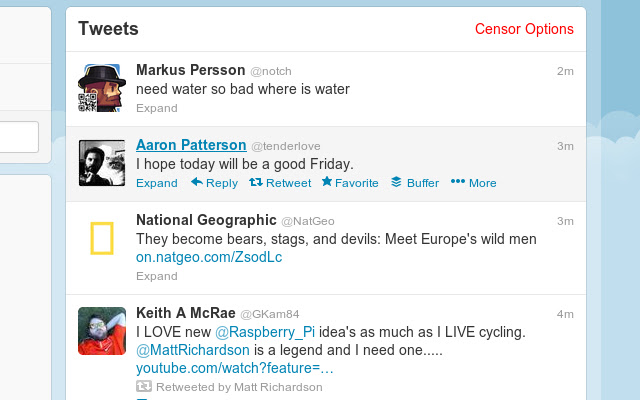Viewport: 640px width, 400px height.
Task: Open the on.natgeo.com/ZsodLc link
Action: coord(209,258)
